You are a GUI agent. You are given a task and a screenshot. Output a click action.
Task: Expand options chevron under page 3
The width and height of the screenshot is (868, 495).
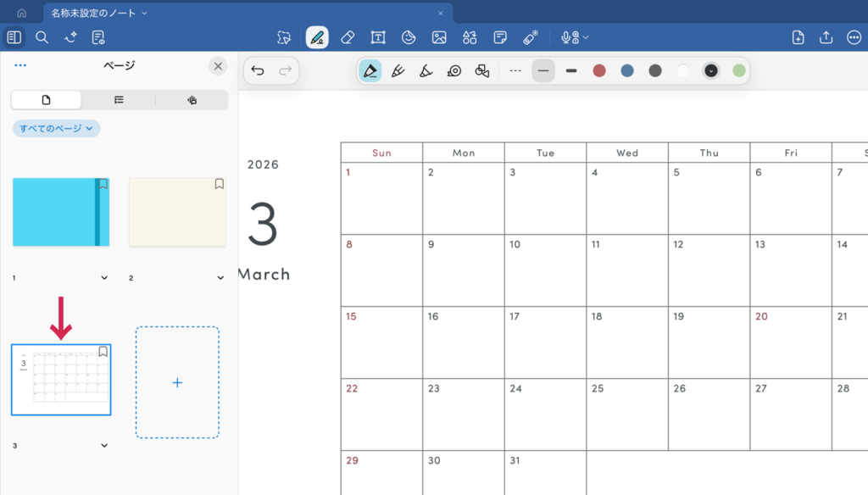click(104, 446)
